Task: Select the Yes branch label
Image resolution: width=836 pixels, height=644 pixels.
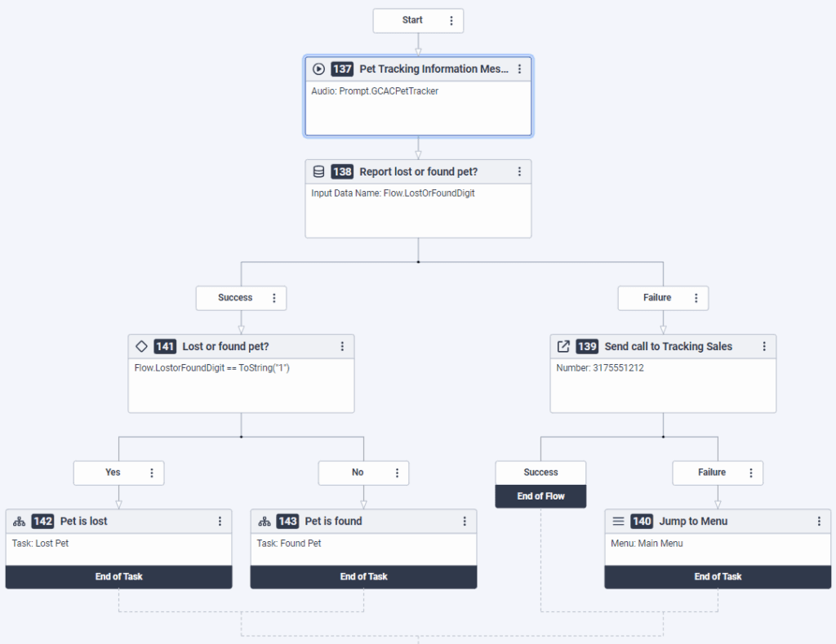Action: [113, 473]
